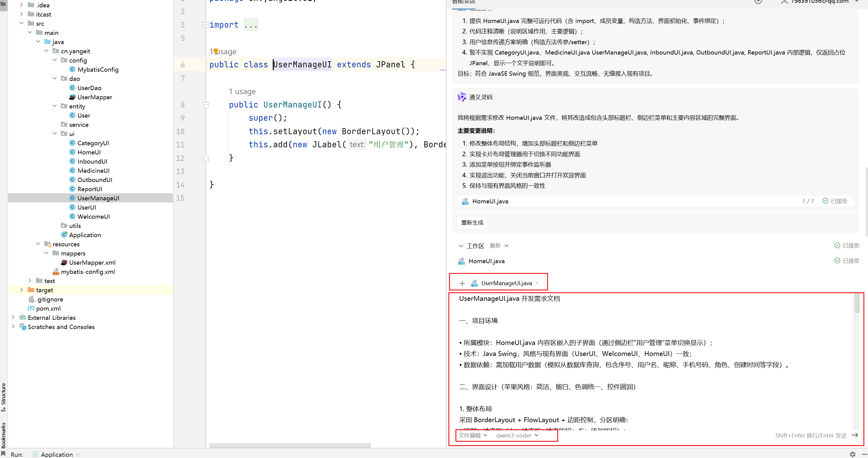Click the code fold icon beside import line

(x=205, y=25)
